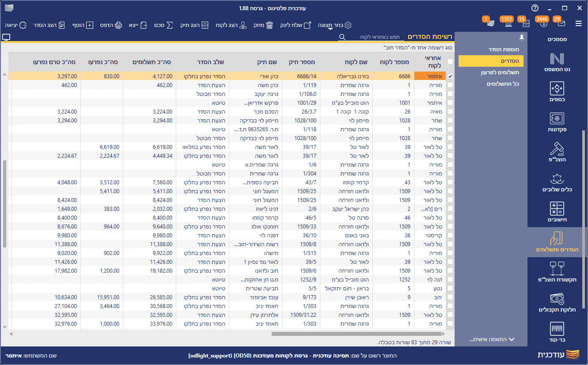Viewport: 588px width, 365px height.
Task: Click the search magnifier icon
Action: point(342,37)
